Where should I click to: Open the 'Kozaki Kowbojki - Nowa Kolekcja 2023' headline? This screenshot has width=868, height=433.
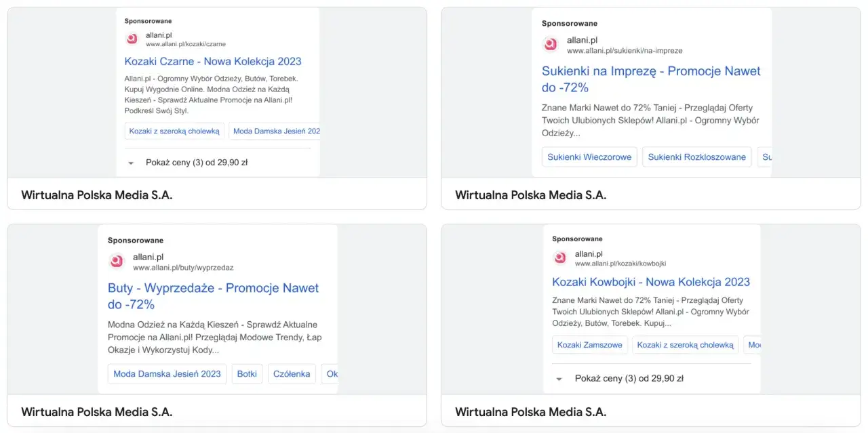coord(651,281)
